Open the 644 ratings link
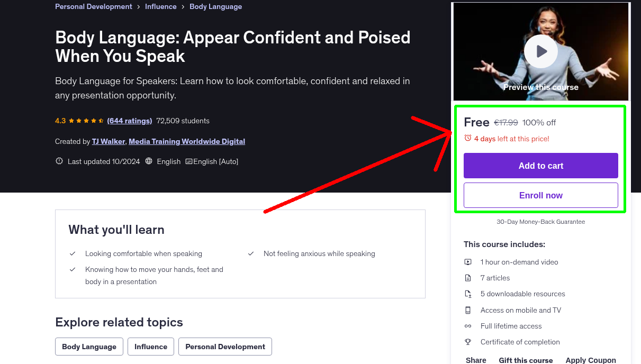Image resolution: width=641 pixels, height=364 pixels. tap(129, 121)
